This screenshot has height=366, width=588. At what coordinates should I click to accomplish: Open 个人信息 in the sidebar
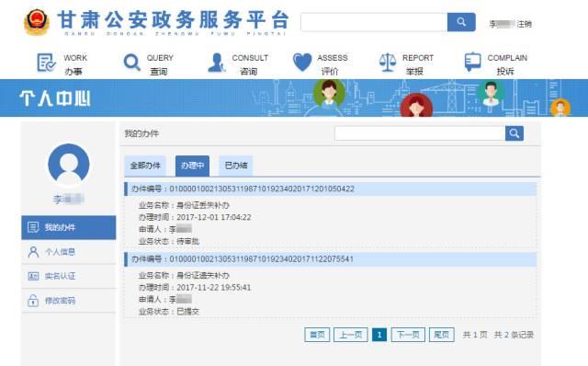pos(69,252)
